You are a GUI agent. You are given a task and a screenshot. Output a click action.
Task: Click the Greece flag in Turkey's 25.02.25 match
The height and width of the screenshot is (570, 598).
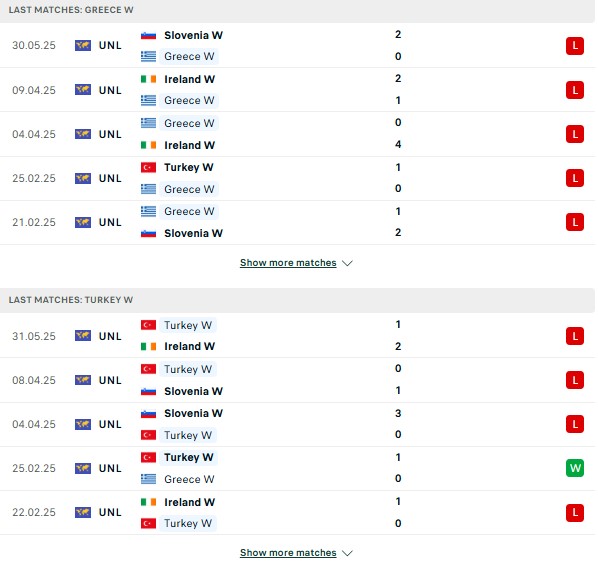point(148,479)
